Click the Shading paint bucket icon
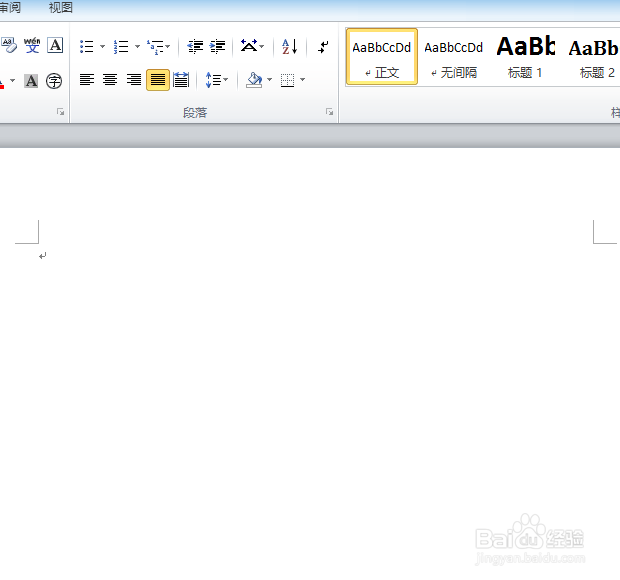620x580 pixels. pos(254,80)
